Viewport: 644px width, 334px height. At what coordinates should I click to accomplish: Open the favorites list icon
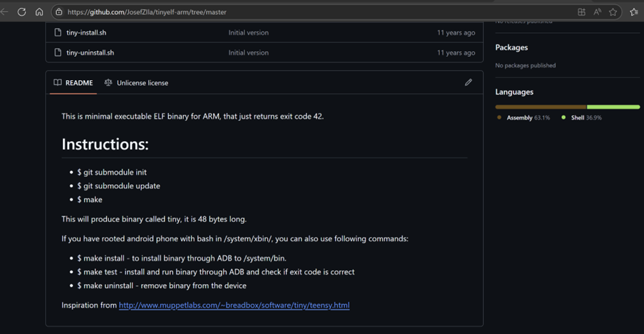(x=633, y=12)
